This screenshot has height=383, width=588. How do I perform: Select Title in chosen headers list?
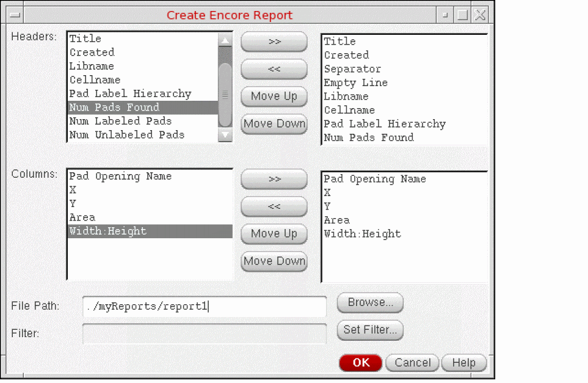pyautogui.click(x=405, y=42)
